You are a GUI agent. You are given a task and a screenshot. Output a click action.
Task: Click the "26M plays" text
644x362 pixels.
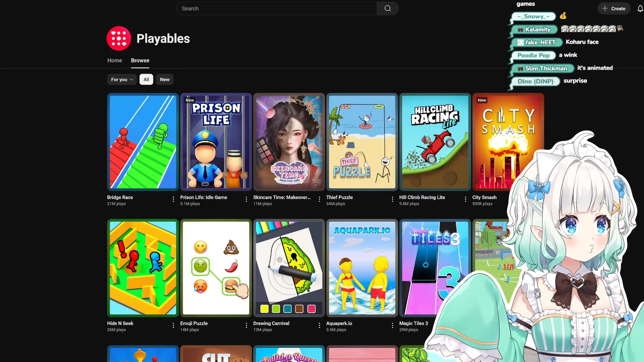(116, 330)
